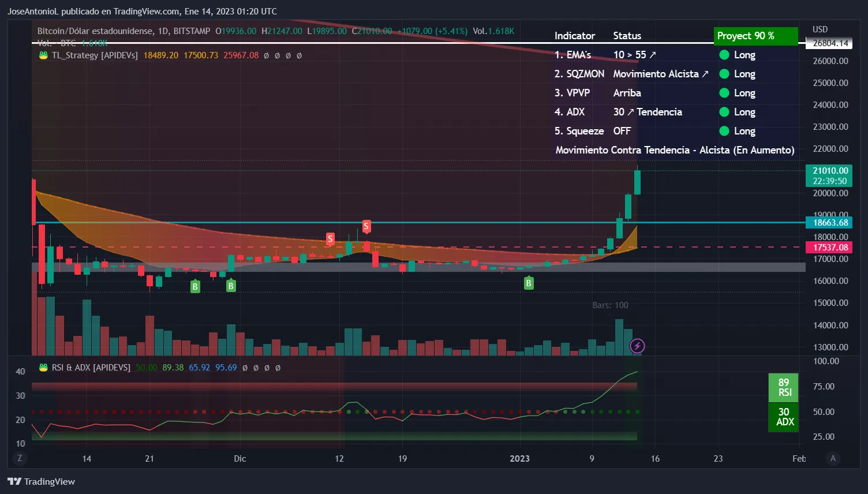The height and width of the screenshot is (494, 868).
Task: Click the Z icon left of the time axis
Action: (20, 458)
